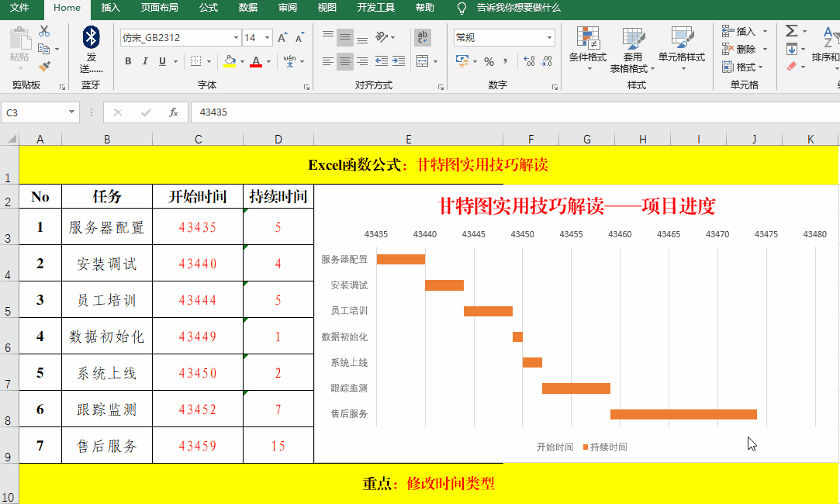Click the AutoSum sigma icon

click(x=791, y=31)
